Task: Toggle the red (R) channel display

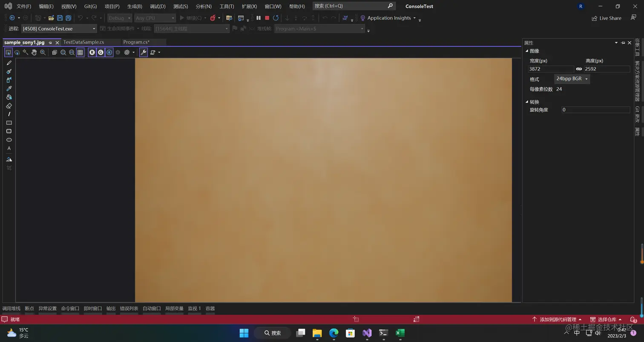Action: pos(92,52)
